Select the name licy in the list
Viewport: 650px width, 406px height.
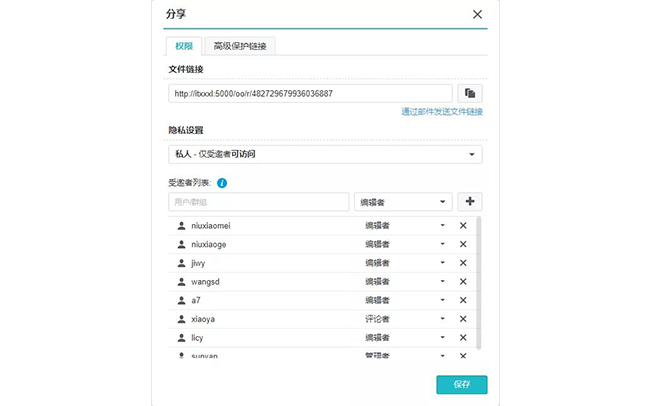point(197,338)
